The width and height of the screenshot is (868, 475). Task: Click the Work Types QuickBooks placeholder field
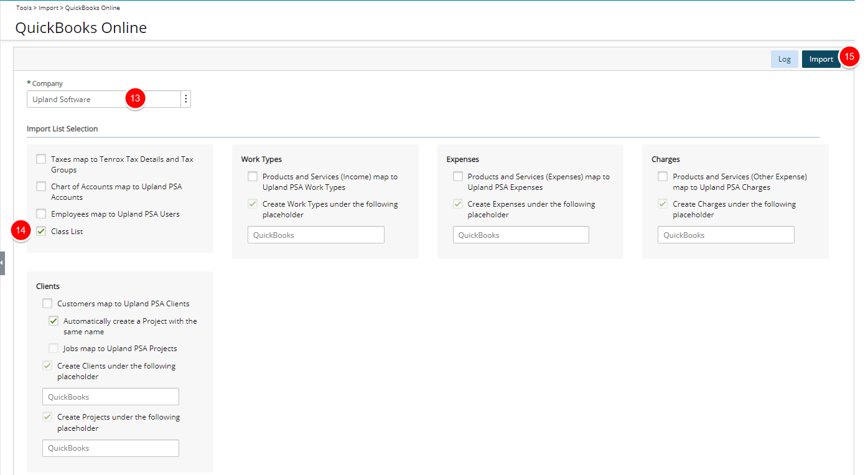coord(316,235)
